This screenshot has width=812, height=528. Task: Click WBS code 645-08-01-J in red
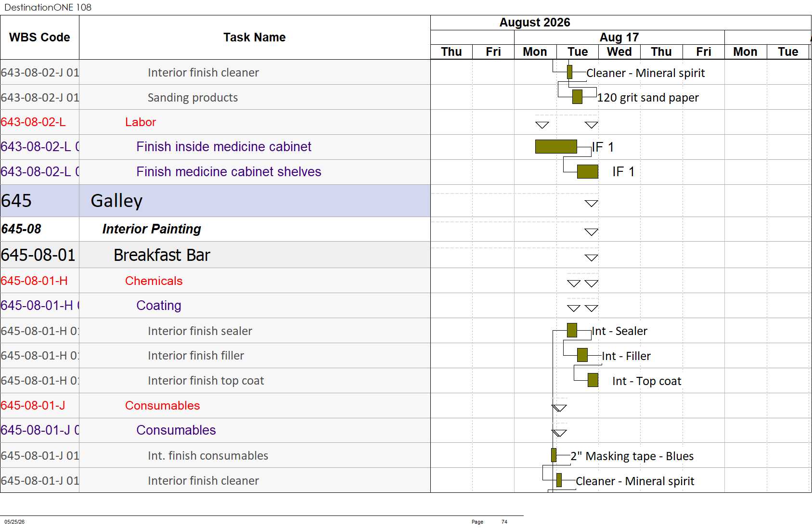coord(33,406)
